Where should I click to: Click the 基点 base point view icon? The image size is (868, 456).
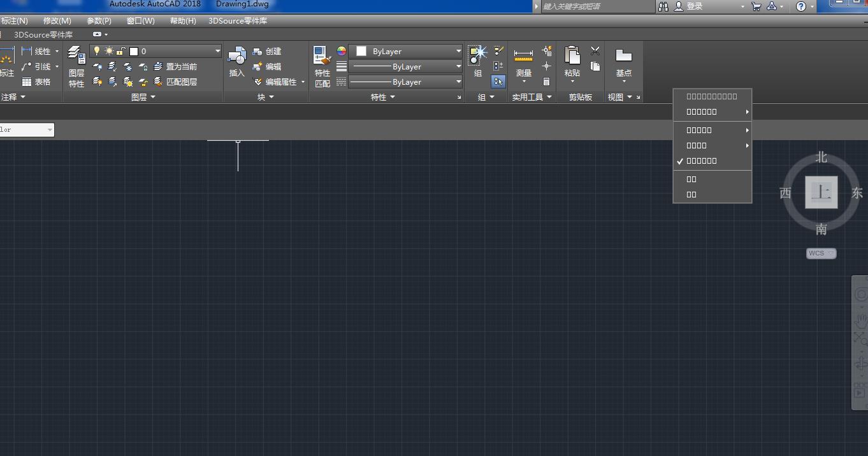(624, 63)
